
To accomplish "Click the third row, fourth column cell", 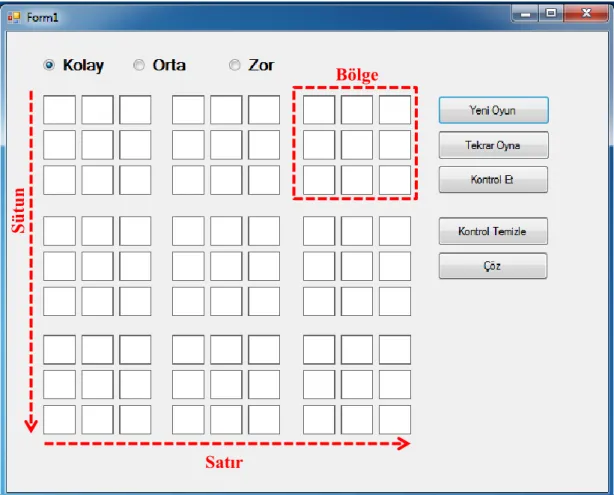I will (188, 180).
